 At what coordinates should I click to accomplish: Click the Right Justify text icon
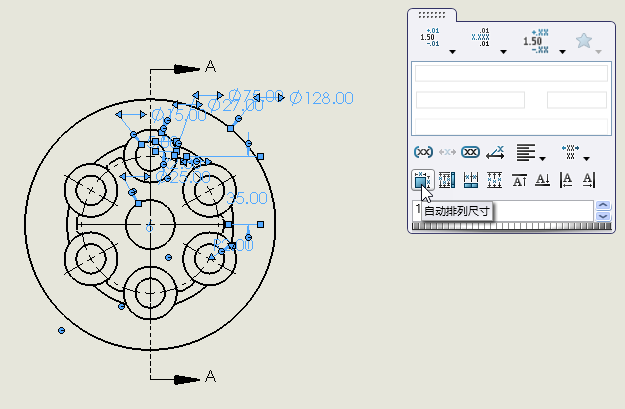coord(589,180)
